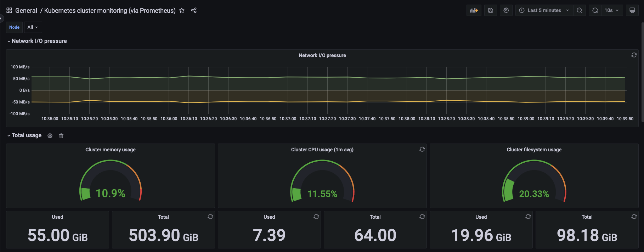Switch to TV kiosk view mode

point(632,10)
